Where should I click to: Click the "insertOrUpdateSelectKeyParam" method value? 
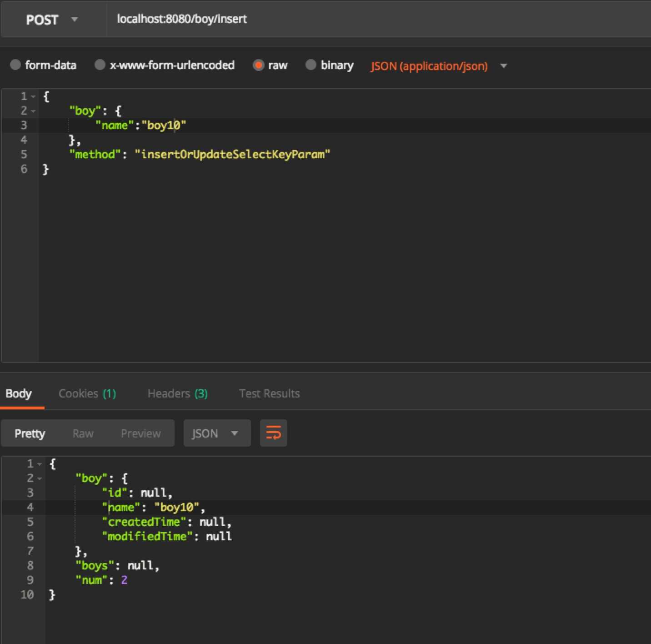point(232,154)
